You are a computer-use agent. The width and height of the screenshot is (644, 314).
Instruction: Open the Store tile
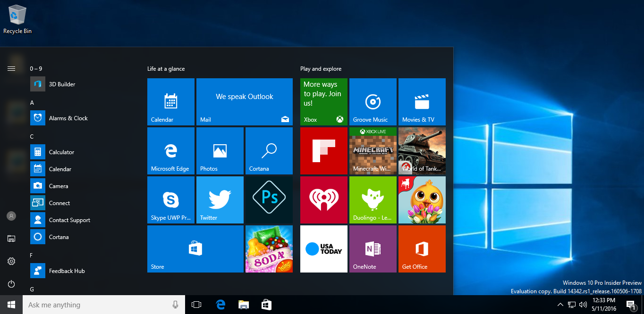point(195,249)
